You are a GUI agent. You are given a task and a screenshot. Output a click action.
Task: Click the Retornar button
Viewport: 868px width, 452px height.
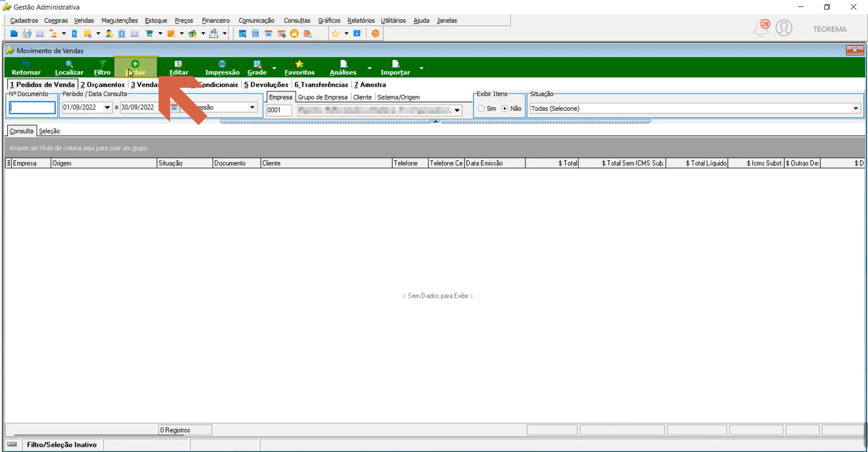coord(26,68)
